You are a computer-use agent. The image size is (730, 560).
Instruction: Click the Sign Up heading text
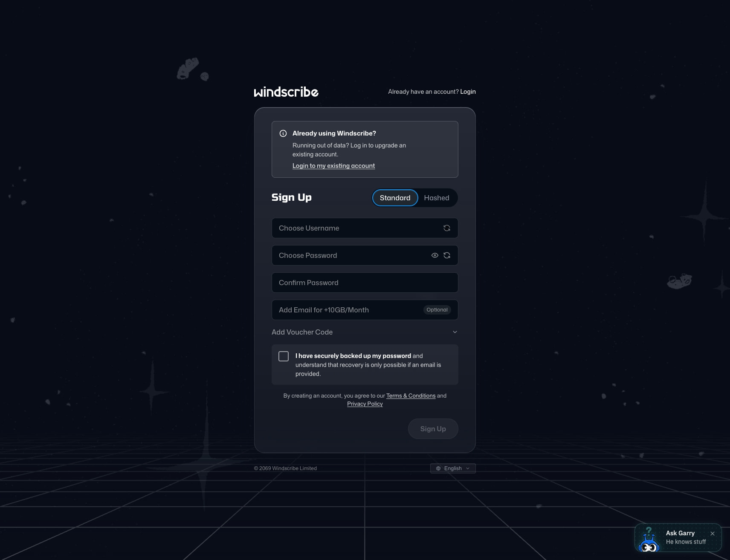coord(292,197)
